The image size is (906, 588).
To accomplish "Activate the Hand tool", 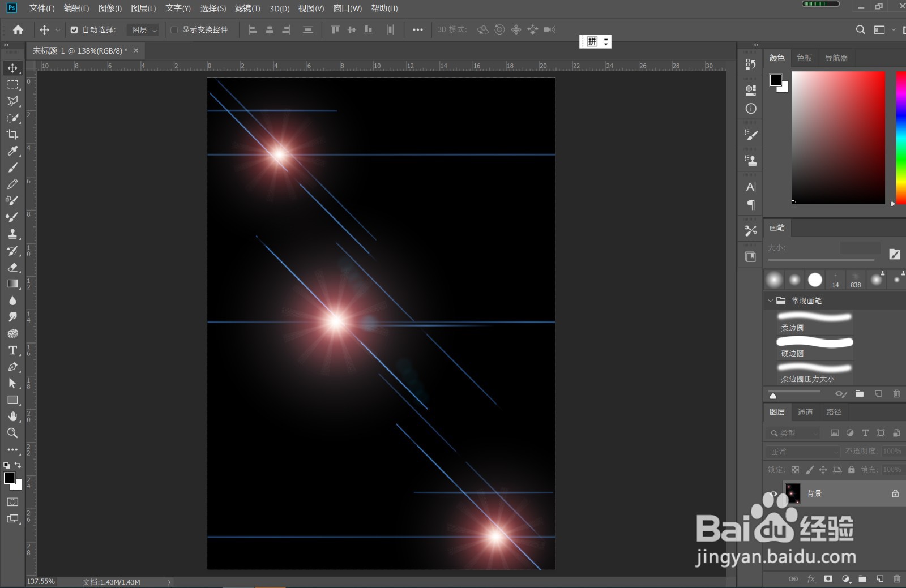I will click(12, 417).
